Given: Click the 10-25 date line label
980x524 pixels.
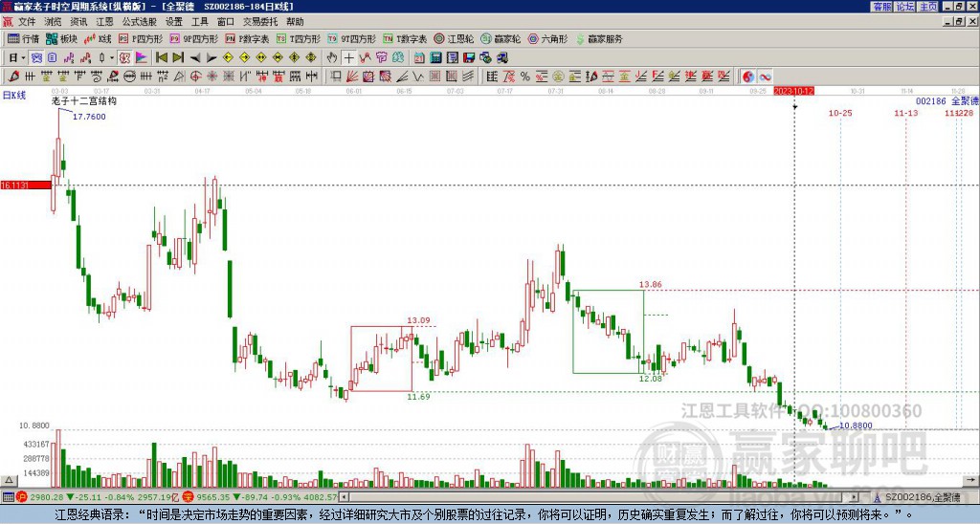Looking at the screenshot, I should [x=840, y=113].
